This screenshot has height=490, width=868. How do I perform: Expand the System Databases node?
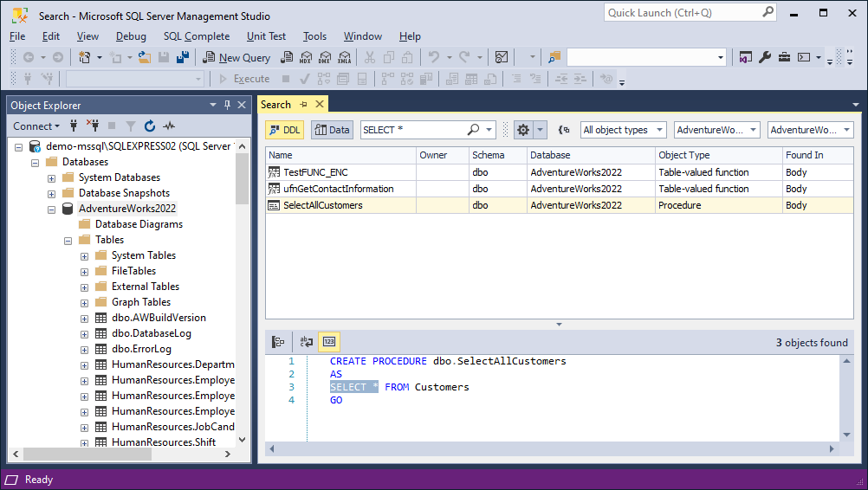click(x=51, y=178)
